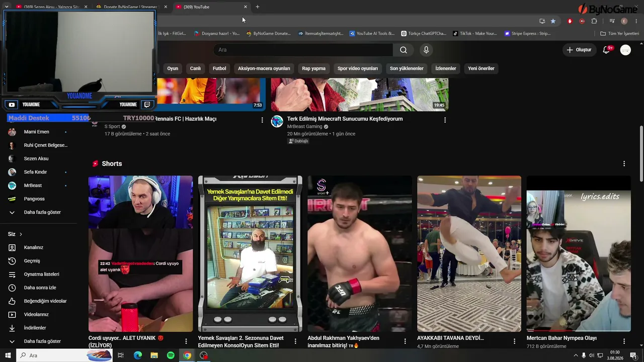The image size is (644, 362).
Task: Start voice search with the microphone icon
Action: pyautogui.click(x=426, y=50)
